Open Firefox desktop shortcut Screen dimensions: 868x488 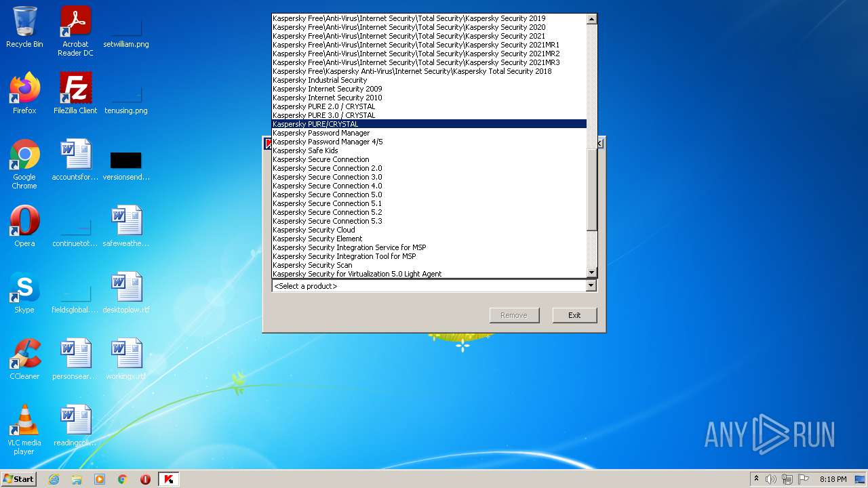(24, 94)
